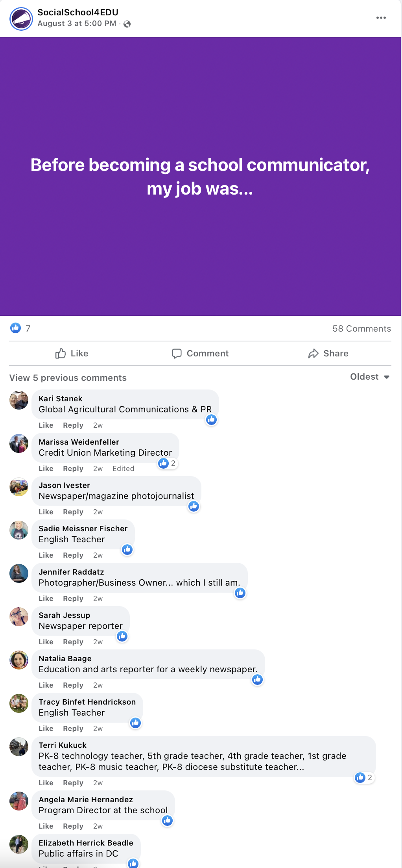Click the globe public-audience icon
This screenshot has height=868, width=402.
127,24
